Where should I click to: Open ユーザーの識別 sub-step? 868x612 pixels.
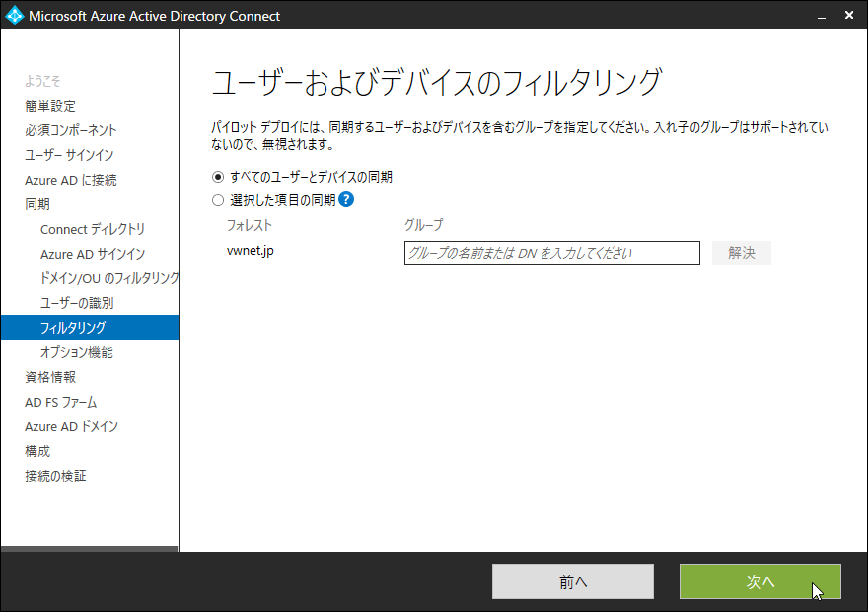[77, 303]
